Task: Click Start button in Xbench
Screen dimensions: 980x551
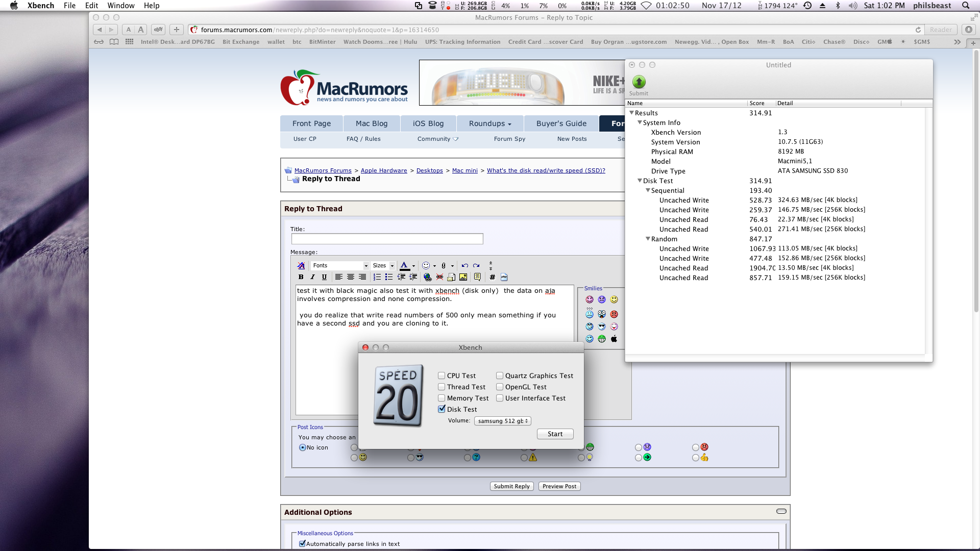Action: click(x=555, y=434)
